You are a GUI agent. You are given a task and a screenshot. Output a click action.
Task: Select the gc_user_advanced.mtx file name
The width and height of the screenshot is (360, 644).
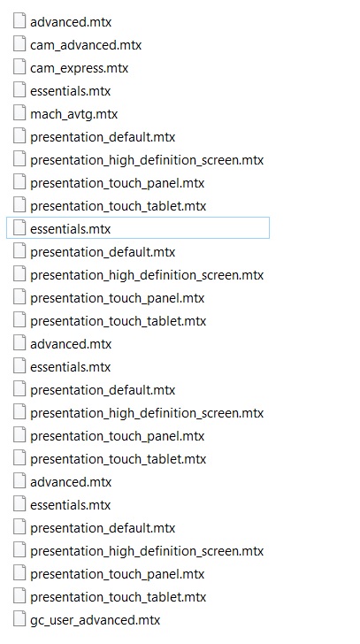(96, 620)
